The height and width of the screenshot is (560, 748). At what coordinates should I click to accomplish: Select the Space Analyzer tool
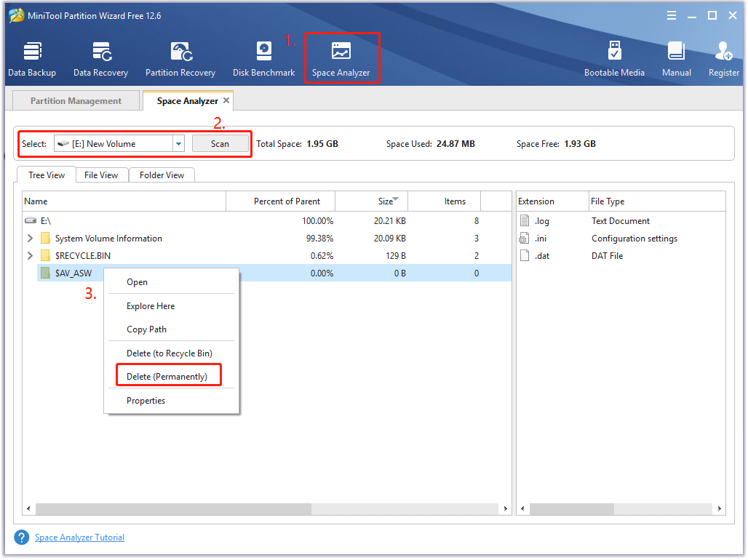342,57
